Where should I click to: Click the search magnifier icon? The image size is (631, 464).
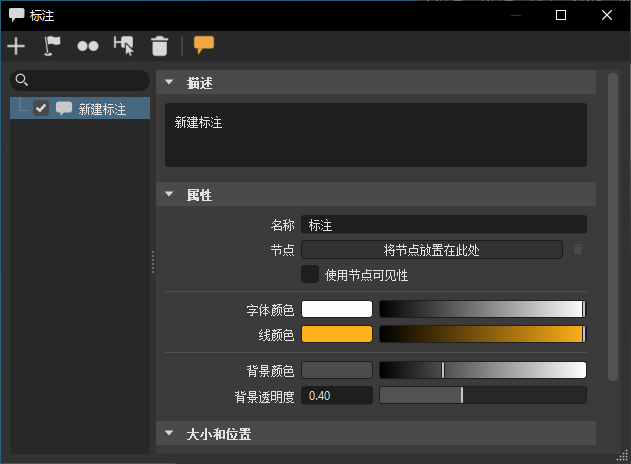[22, 80]
